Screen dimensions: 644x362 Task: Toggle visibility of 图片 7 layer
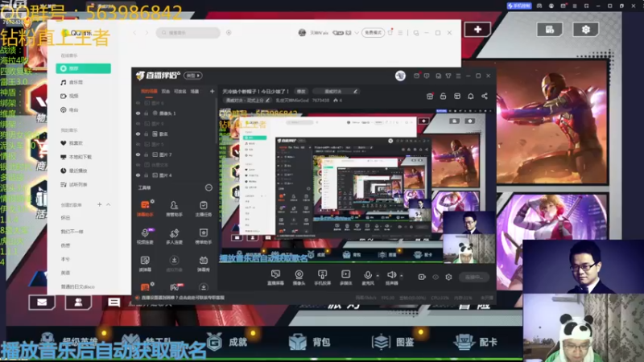pos(138,154)
